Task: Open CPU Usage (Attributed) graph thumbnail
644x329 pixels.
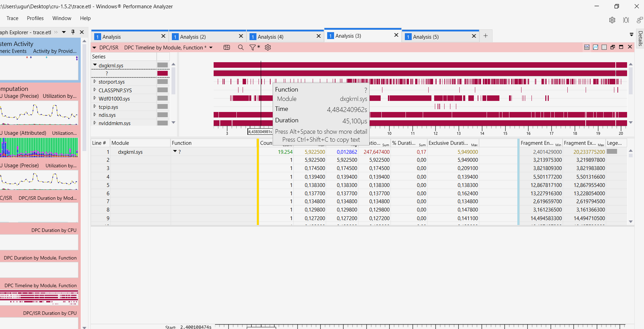Action: pos(39,148)
